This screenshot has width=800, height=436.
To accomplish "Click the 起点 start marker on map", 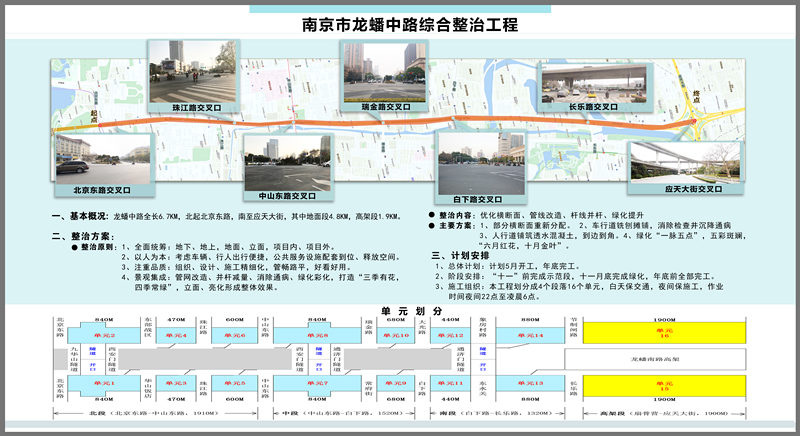I will [x=94, y=116].
